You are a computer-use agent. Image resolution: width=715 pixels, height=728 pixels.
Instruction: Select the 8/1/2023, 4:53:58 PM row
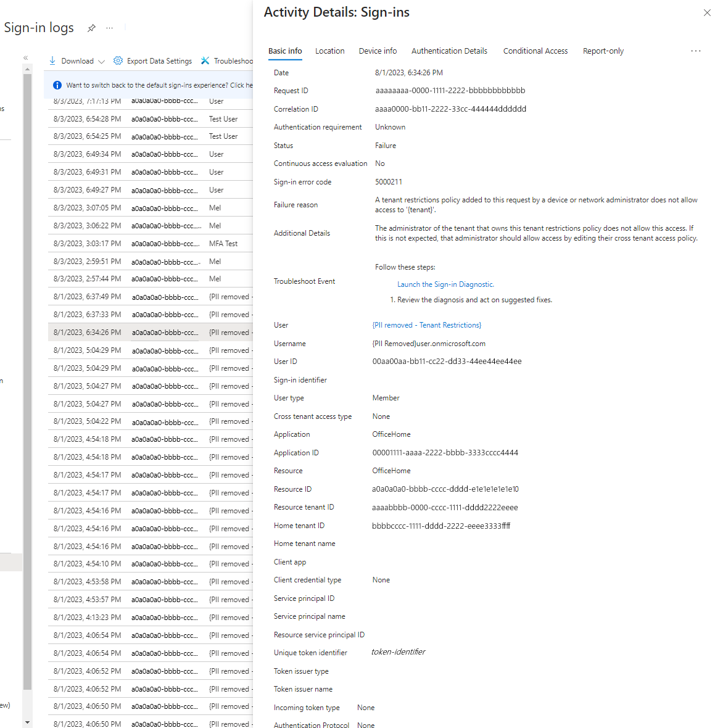tap(151, 582)
